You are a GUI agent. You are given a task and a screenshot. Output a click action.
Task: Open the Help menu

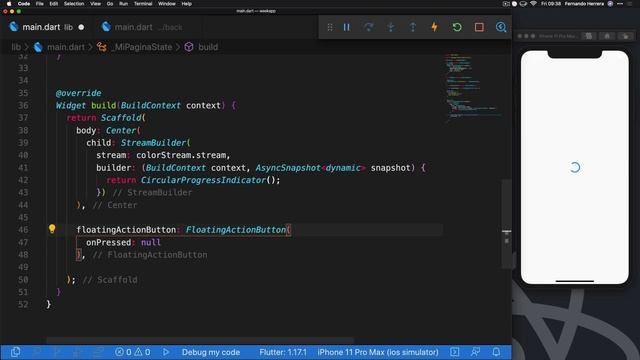pos(187,4)
